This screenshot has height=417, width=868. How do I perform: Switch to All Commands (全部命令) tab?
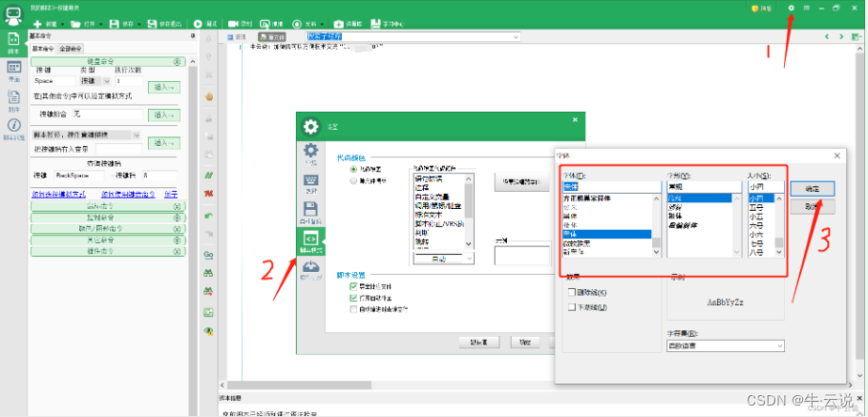click(71, 49)
